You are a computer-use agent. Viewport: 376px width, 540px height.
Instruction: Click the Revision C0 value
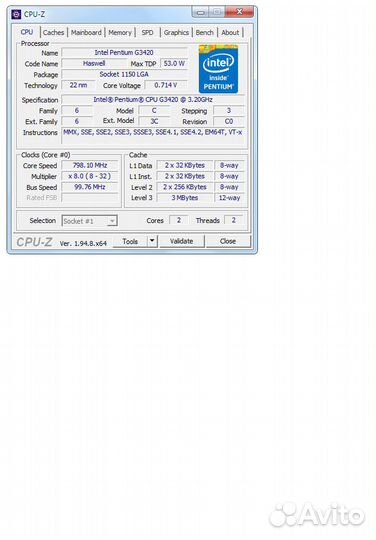[x=229, y=121]
